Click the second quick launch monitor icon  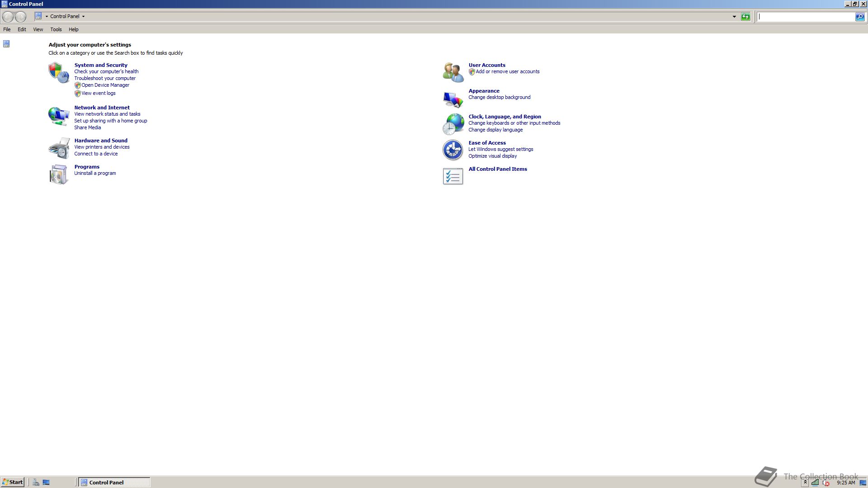[x=46, y=483]
